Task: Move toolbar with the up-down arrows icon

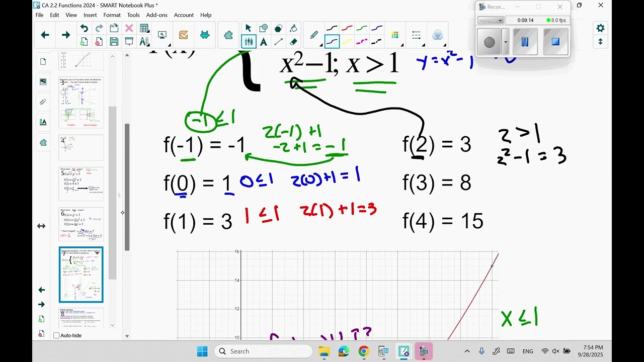Action: pos(600,42)
